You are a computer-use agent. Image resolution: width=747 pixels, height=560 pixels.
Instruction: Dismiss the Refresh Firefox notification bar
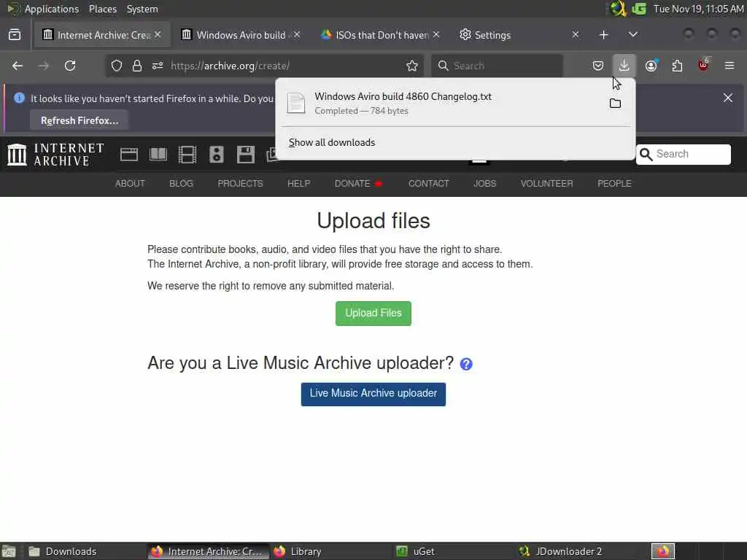point(728,98)
